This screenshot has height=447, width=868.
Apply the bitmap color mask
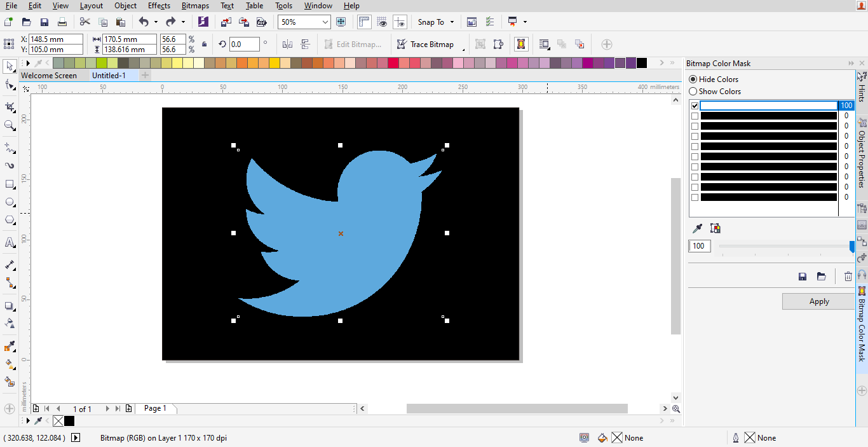(x=818, y=301)
